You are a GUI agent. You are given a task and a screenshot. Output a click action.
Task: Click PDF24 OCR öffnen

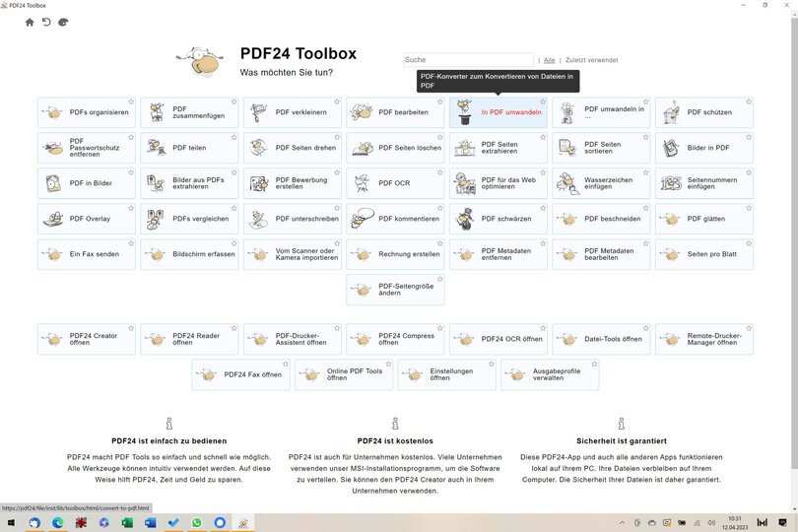(x=499, y=339)
